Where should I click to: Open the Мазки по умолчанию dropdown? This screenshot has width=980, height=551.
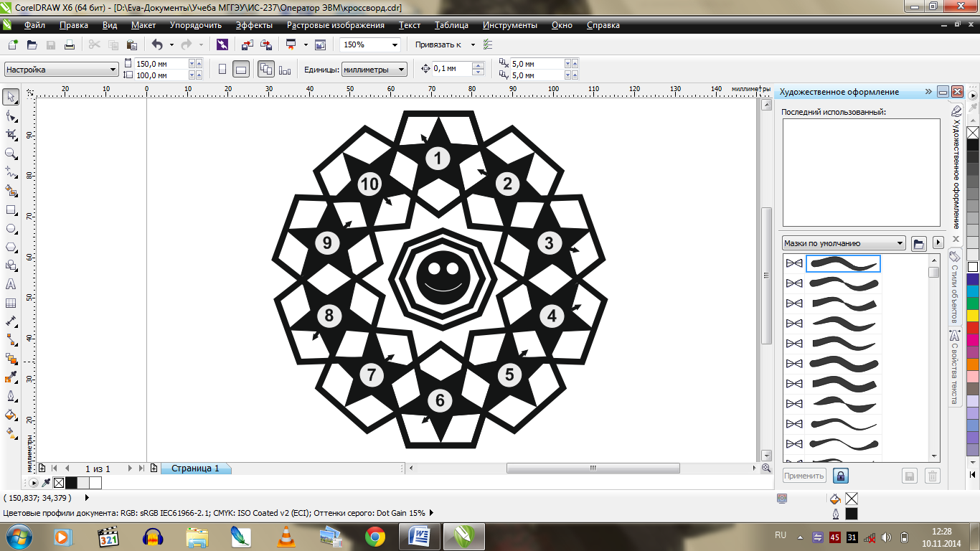[844, 243]
